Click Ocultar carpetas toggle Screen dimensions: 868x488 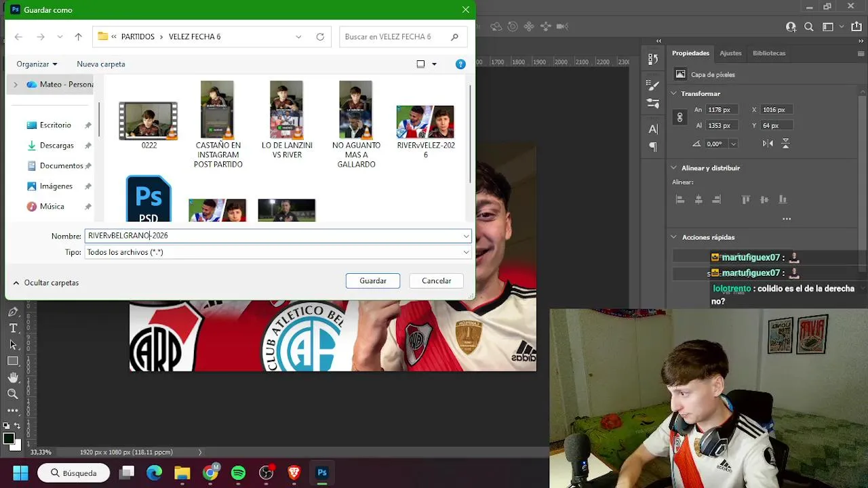tap(45, 283)
